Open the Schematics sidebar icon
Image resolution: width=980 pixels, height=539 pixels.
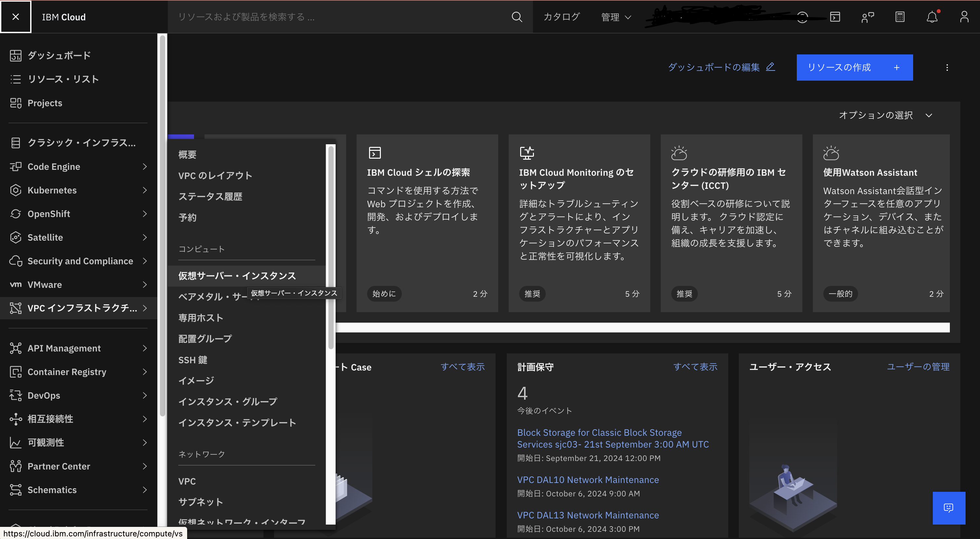16,490
